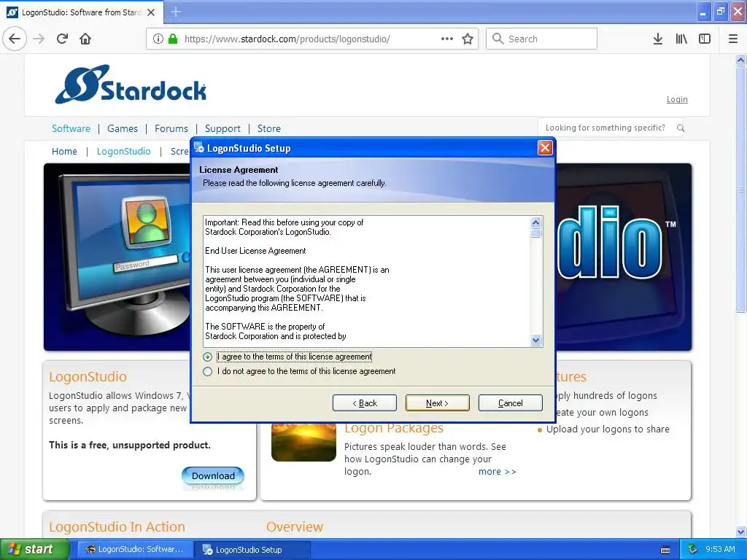This screenshot has height=560, width=747.
Task: Open the Software menu on Stardock site
Action: click(71, 128)
